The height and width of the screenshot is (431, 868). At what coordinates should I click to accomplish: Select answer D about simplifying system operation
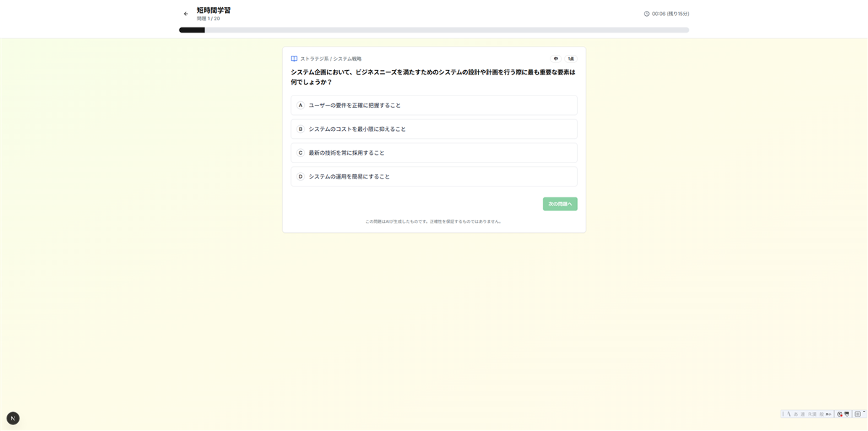click(433, 176)
